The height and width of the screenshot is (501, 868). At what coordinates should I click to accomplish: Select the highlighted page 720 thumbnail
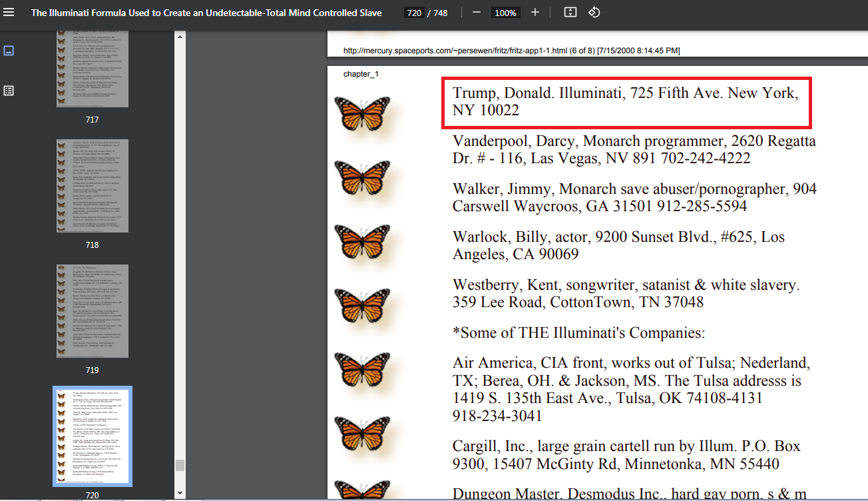(x=93, y=436)
